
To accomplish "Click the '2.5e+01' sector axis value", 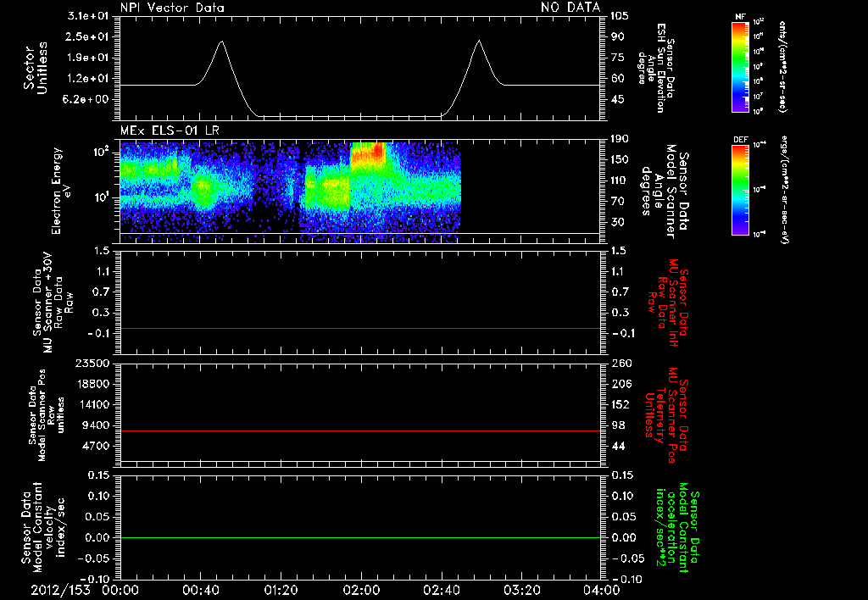I will pos(89,36).
